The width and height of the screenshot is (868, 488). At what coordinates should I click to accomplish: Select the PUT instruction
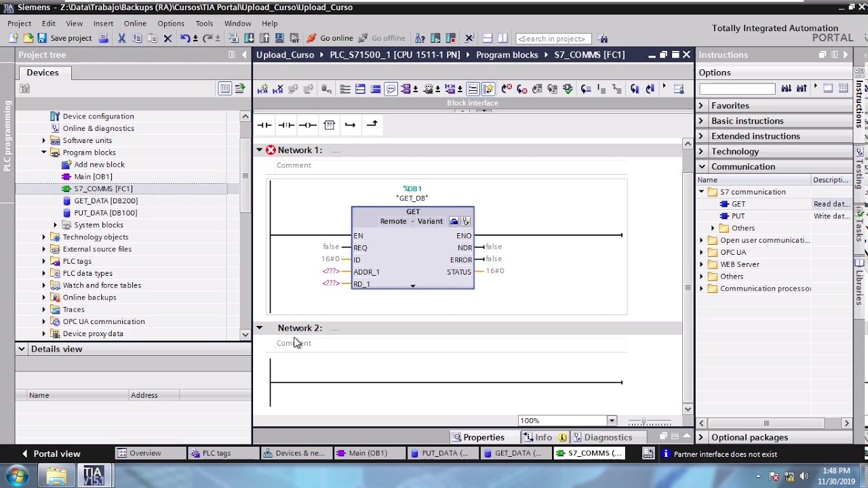coord(738,216)
